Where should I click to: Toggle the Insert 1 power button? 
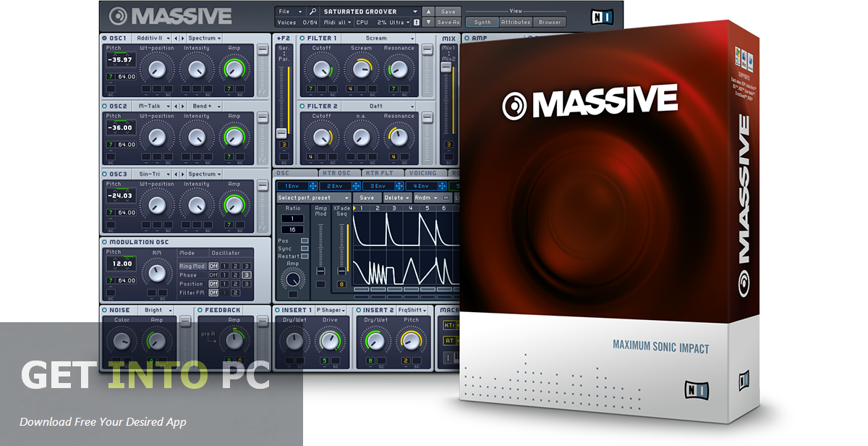[x=278, y=310]
